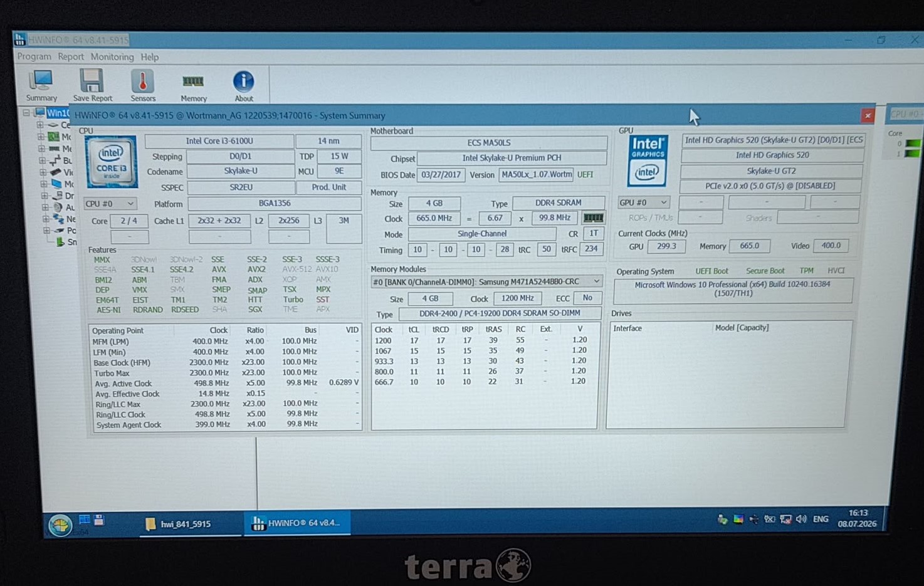Close the System Summary window
The height and width of the screenshot is (586, 924).
[x=868, y=115]
